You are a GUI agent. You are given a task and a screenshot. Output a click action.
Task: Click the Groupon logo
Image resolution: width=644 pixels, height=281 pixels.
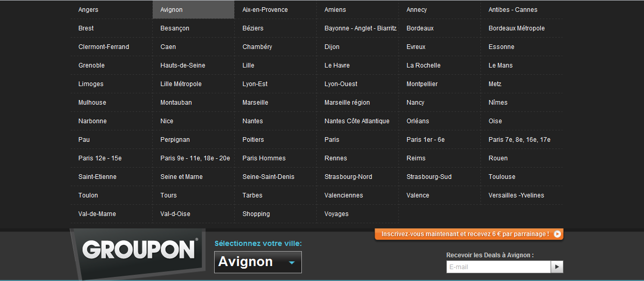point(139,250)
